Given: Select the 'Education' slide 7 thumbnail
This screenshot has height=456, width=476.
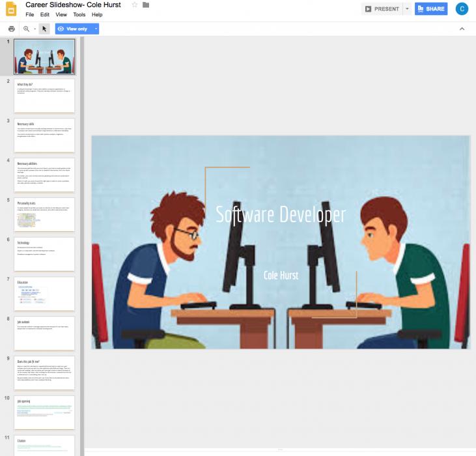Looking at the screenshot, I should [44, 294].
